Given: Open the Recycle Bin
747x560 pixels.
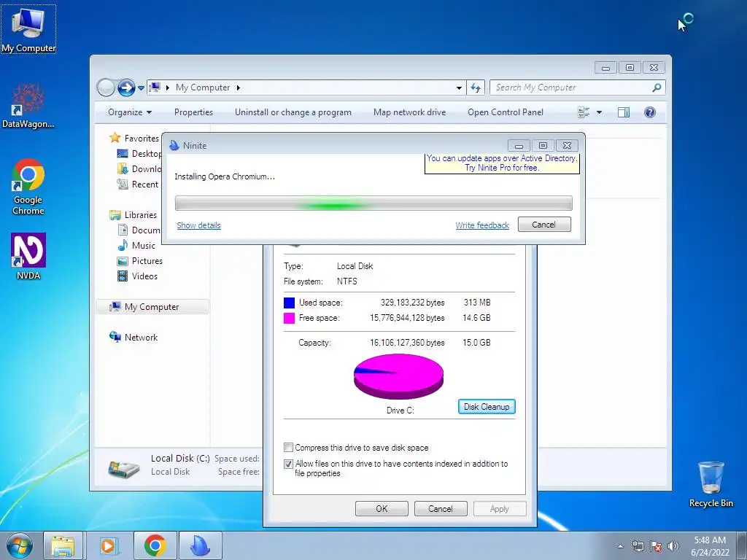Looking at the screenshot, I should (x=711, y=484).
